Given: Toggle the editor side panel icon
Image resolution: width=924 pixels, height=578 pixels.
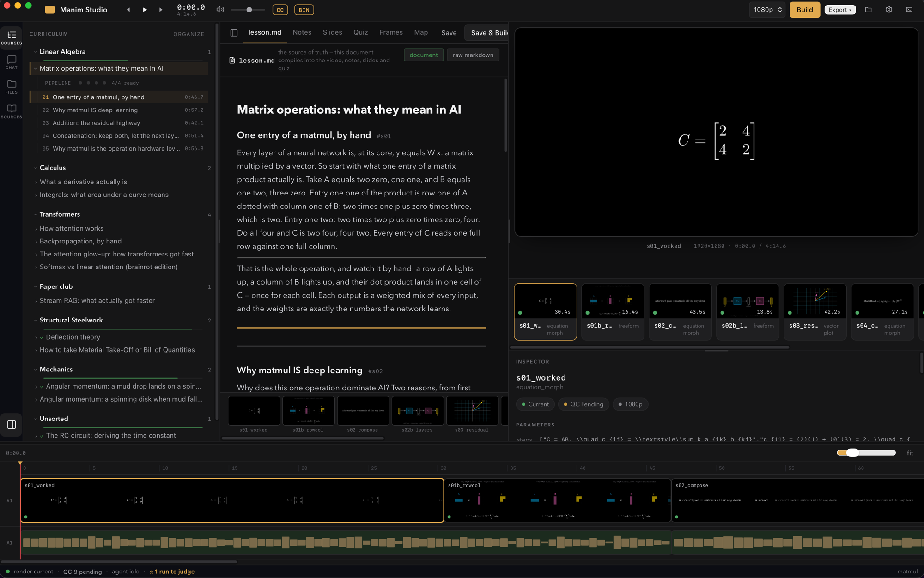Looking at the screenshot, I should tap(234, 32).
